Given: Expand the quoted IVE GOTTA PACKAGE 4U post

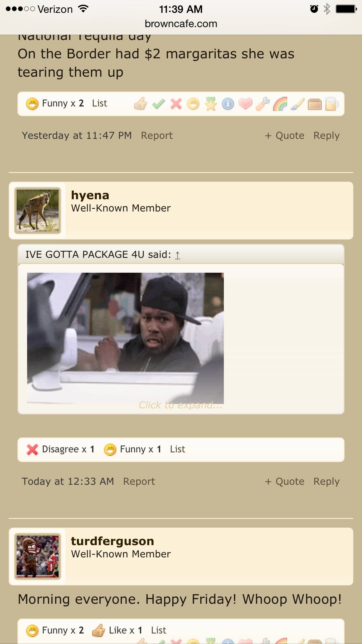Looking at the screenshot, I should pos(180,405).
